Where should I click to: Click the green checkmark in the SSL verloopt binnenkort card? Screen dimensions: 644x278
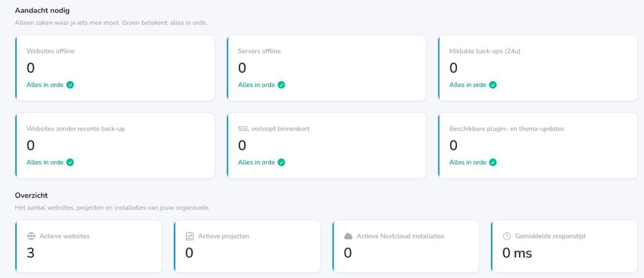[281, 162]
